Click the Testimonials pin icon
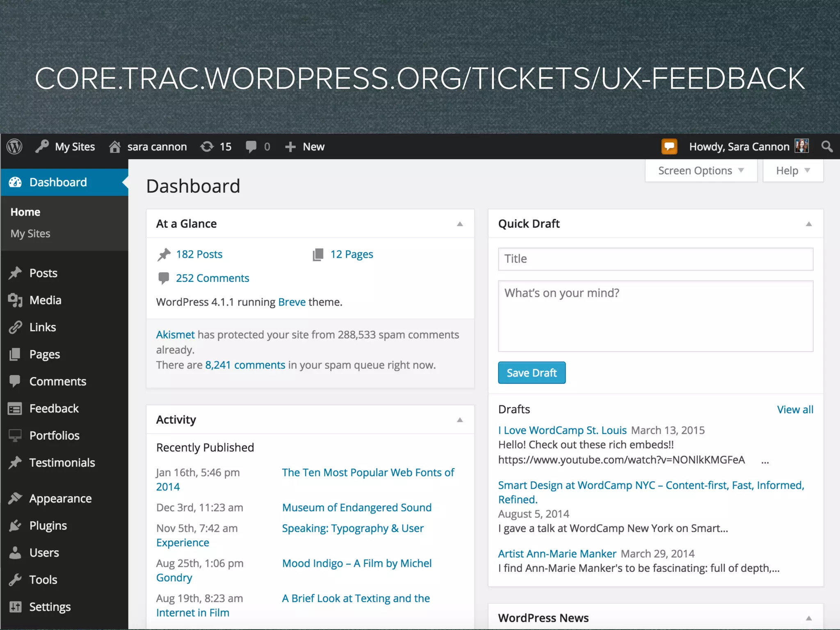840x630 pixels. click(x=15, y=463)
